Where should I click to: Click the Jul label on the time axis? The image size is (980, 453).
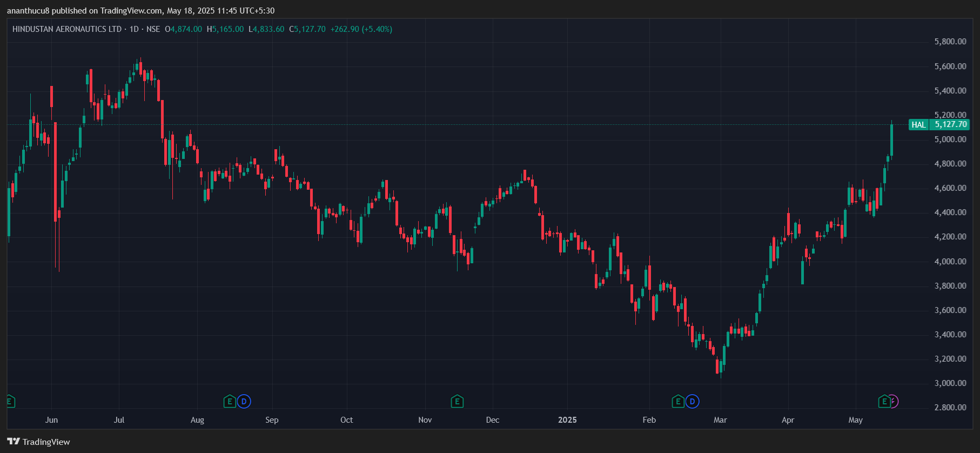119,420
